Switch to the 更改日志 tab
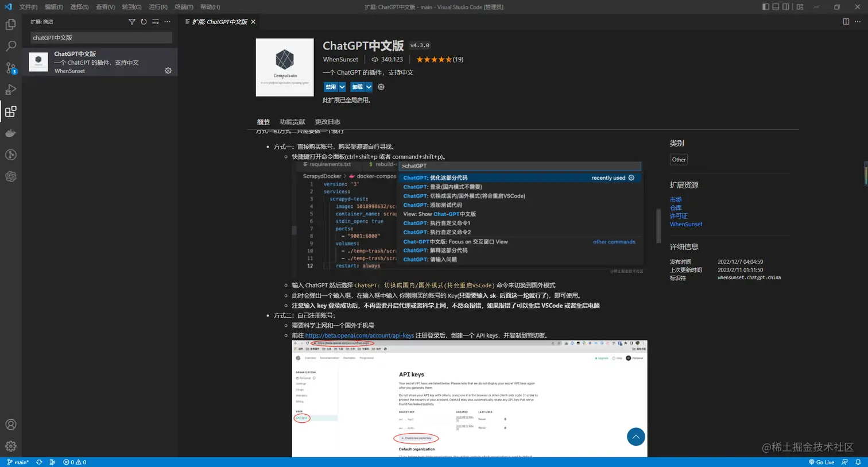868x467 pixels. (327, 122)
